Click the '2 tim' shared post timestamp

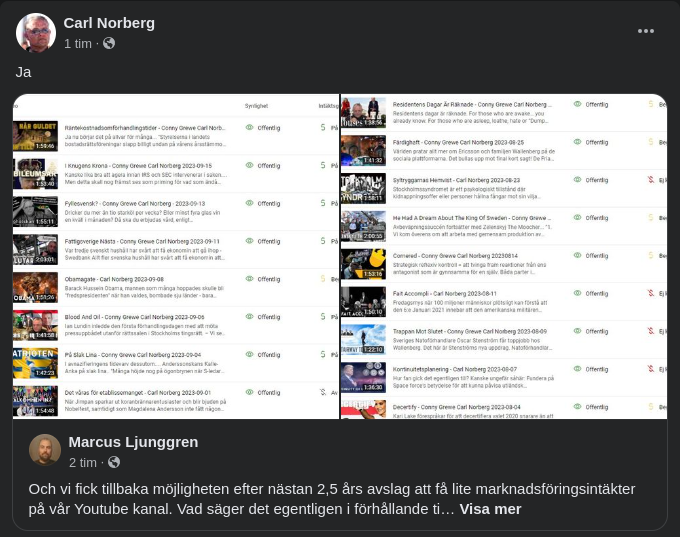point(83,462)
